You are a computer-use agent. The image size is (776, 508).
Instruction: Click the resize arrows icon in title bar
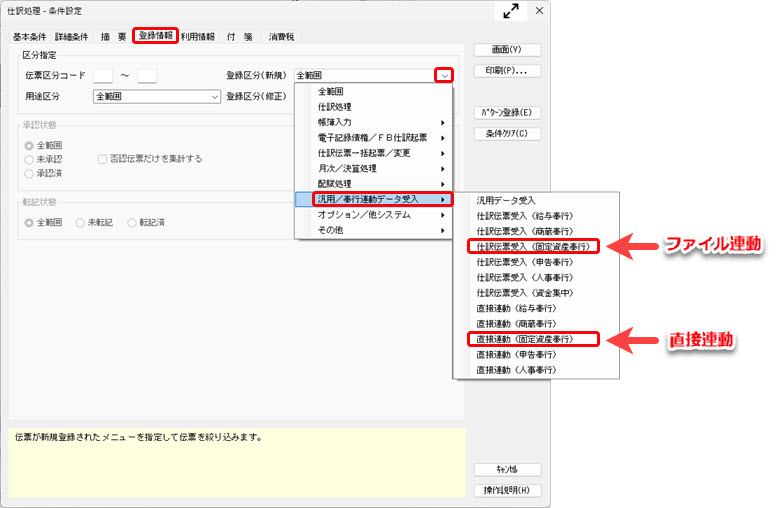511,11
